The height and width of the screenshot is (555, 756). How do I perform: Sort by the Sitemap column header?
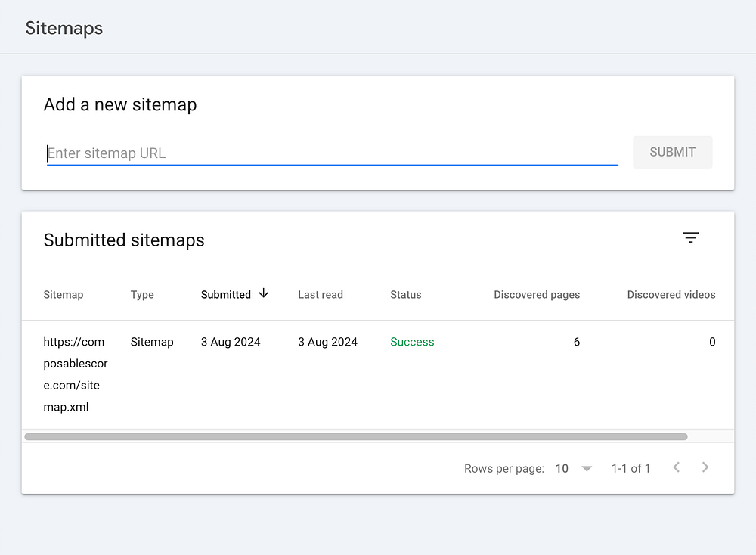click(x=64, y=295)
